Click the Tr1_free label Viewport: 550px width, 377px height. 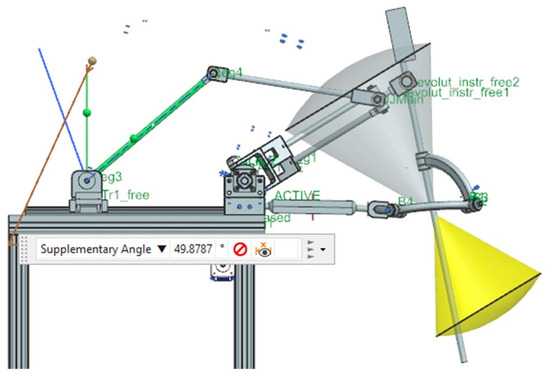point(126,195)
